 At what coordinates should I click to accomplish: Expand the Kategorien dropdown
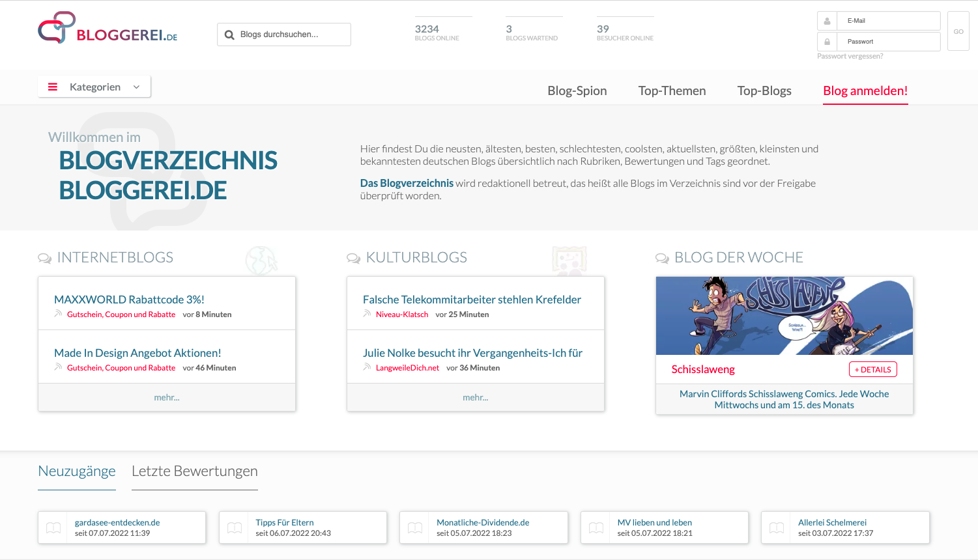click(x=94, y=87)
